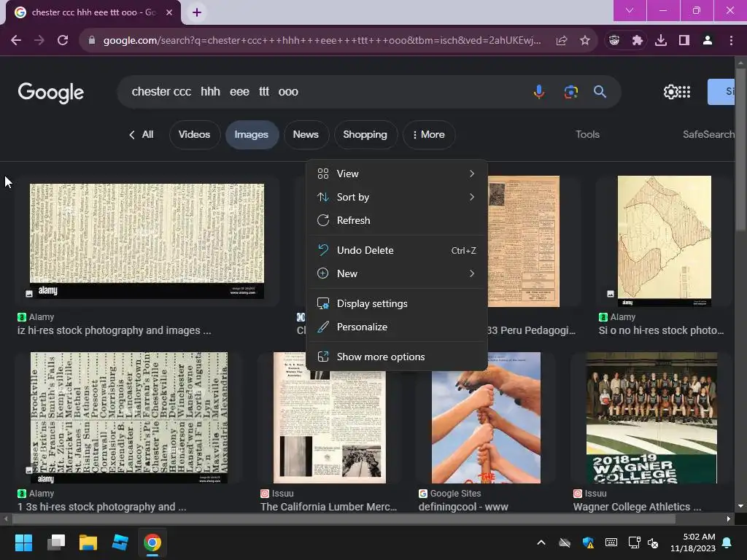Click the browser forward arrow
The image size is (747, 560).
click(x=39, y=41)
